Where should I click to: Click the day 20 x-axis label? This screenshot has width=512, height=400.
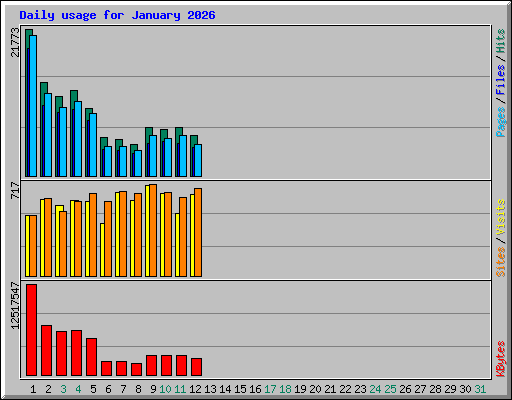point(315,389)
